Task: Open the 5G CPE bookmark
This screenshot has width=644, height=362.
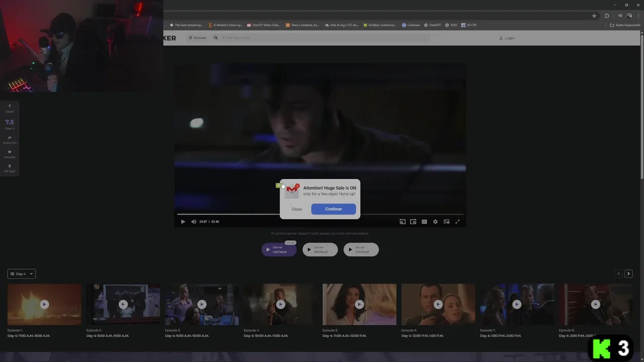Action: (469, 25)
